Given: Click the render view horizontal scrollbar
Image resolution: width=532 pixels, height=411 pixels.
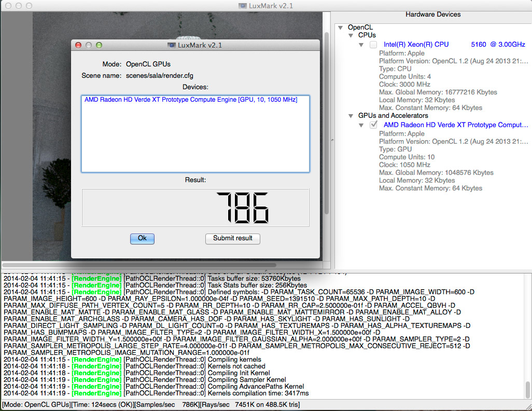Looking at the screenshot, I should click(139, 265).
